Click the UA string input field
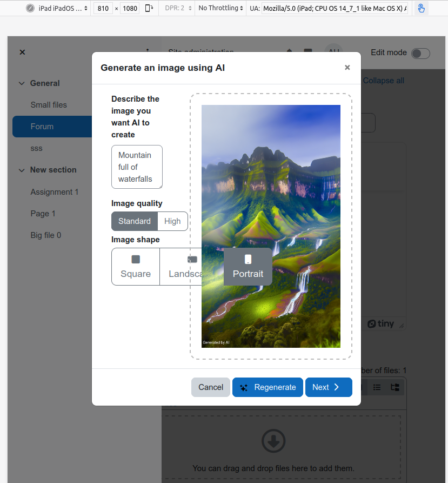The height and width of the screenshot is (483, 448). click(335, 8)
